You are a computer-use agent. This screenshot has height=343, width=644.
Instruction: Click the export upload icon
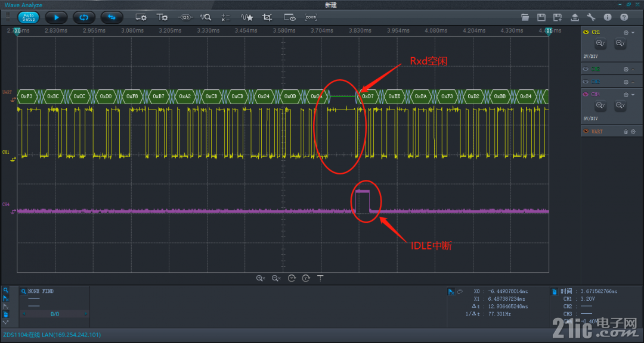(575, 17)
